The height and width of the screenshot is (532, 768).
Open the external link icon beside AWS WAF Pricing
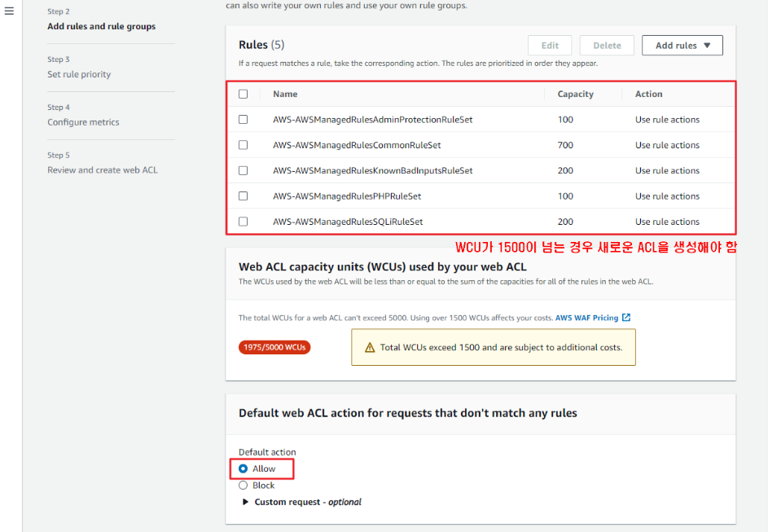626,318
